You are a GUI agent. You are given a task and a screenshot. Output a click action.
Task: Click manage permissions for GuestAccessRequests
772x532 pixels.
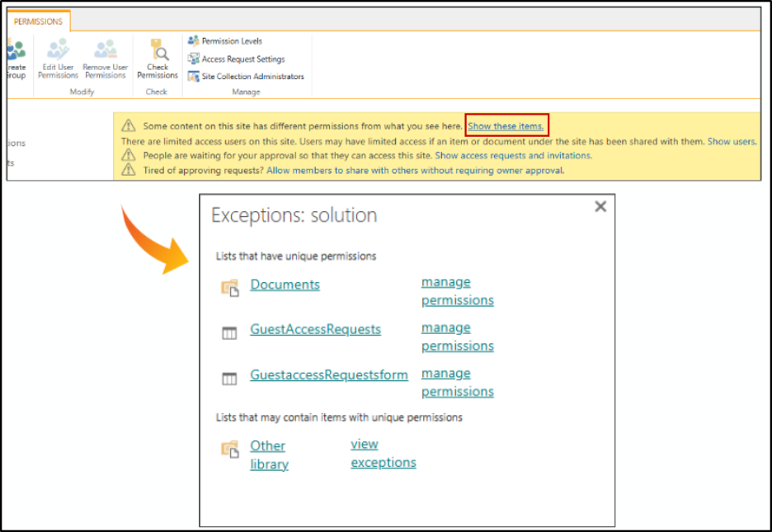point(457,337)
